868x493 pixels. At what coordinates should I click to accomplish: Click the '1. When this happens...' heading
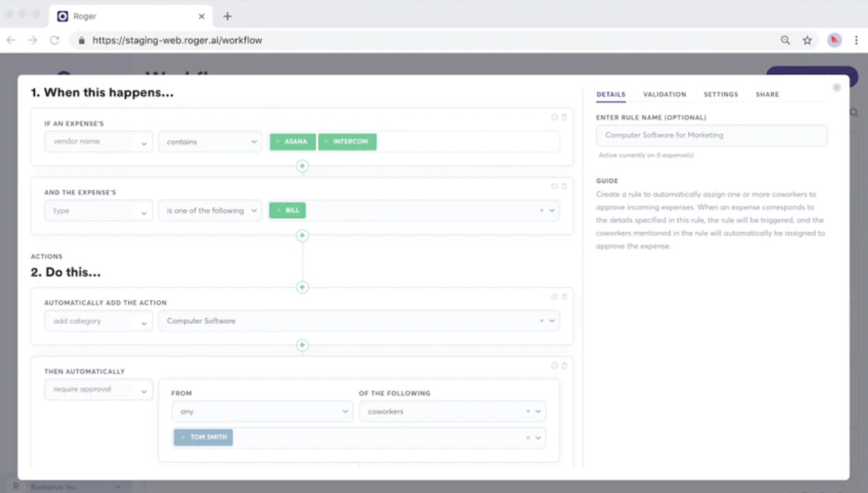102,93
